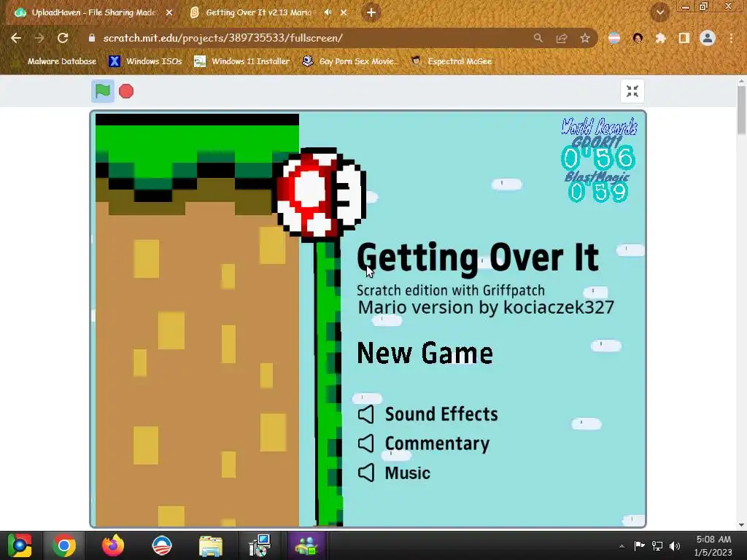
Task: Open the avatar extension icon
Action: click(x=638, y=38)
